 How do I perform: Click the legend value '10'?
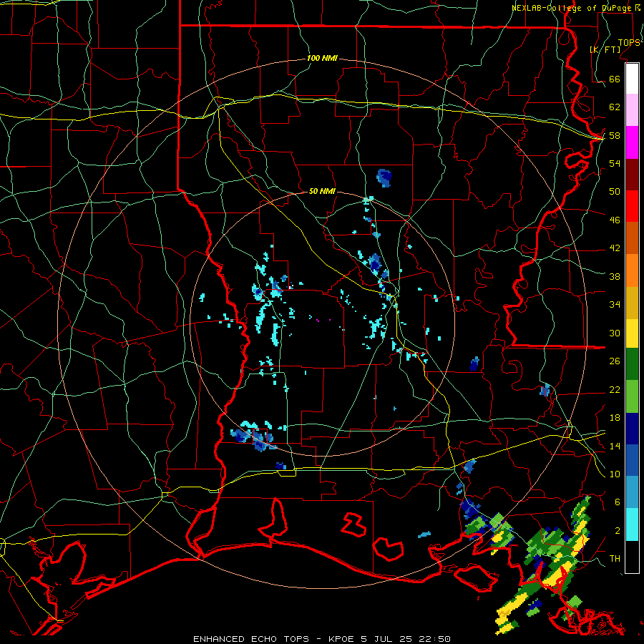point(615,474)
